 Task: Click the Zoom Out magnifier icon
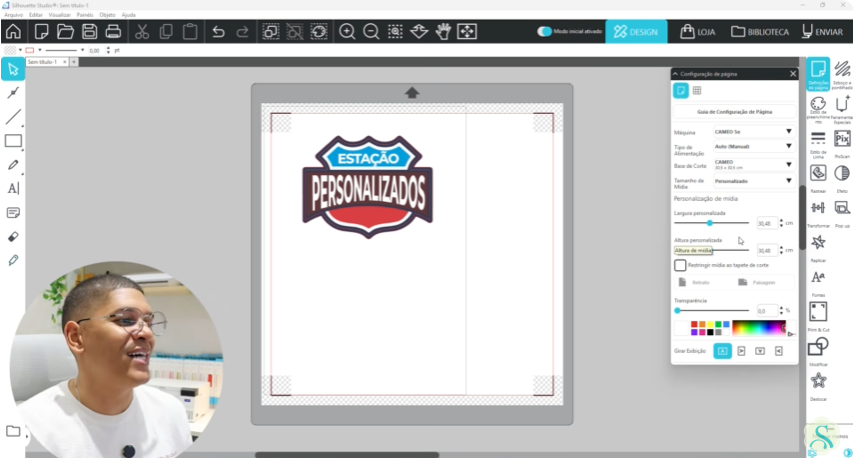pos(371,32)
